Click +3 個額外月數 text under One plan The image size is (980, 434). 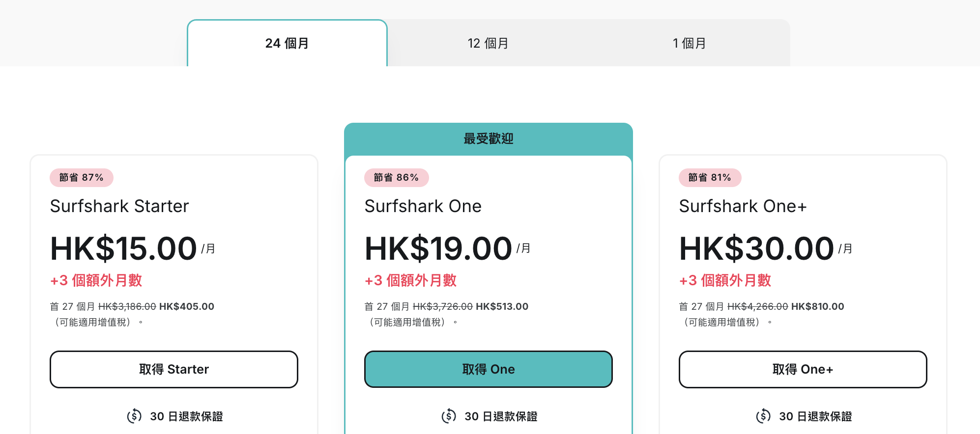410,280
